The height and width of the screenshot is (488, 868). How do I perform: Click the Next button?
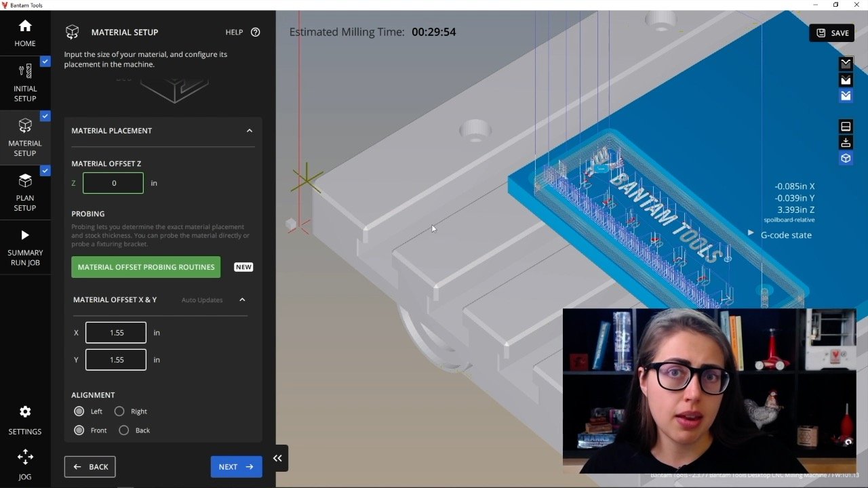pyautogui.click(x=236, y=467)
